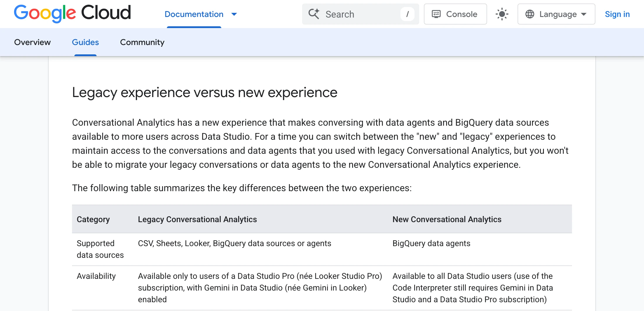Open the Language dropdown arrow

584,14
